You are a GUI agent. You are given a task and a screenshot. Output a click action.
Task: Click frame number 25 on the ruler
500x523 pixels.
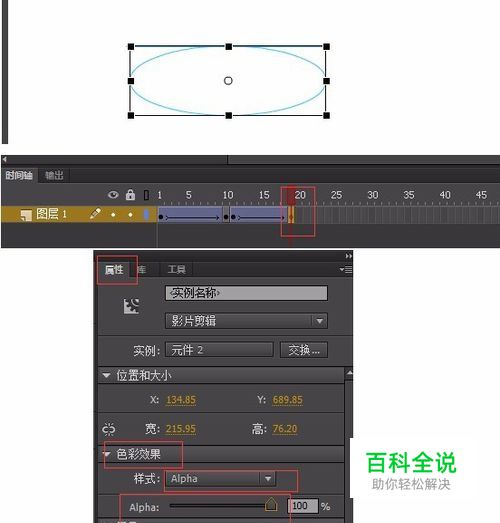(336, 195)
